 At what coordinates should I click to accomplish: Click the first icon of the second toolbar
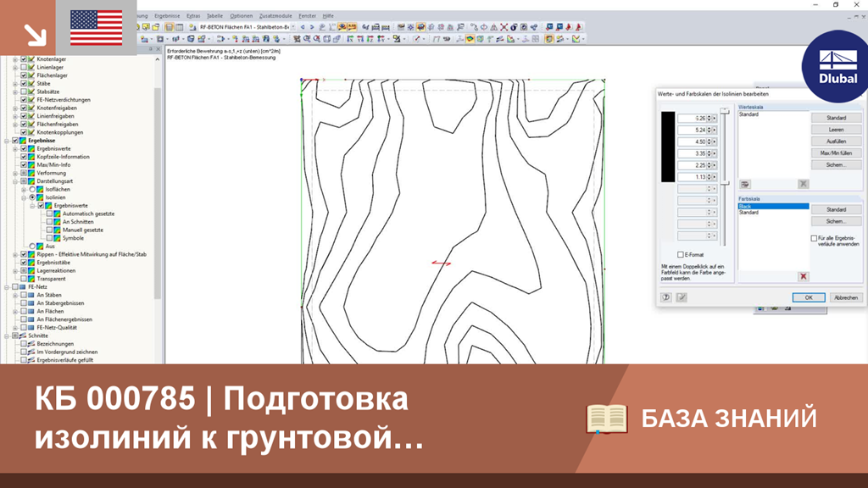click(145, 39)
